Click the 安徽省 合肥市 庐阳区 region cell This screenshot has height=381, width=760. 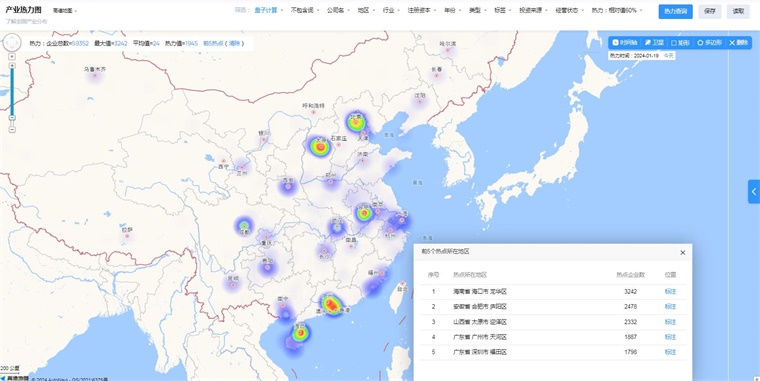[479, 306]
